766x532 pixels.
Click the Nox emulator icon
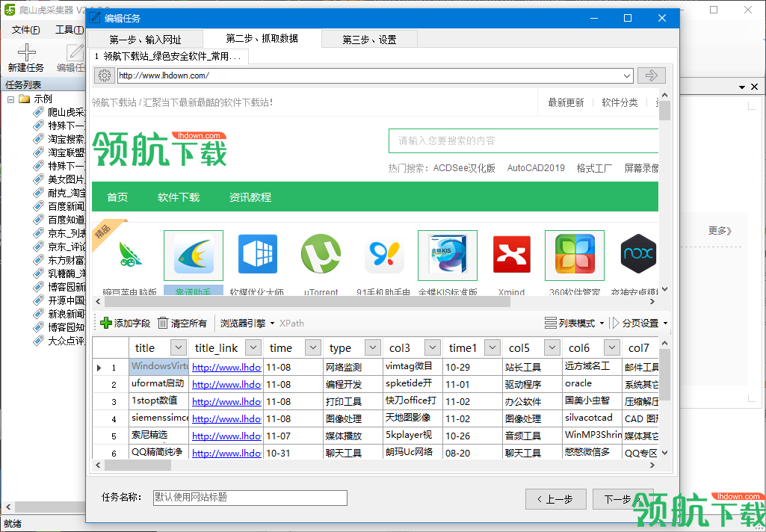(638, 253)
